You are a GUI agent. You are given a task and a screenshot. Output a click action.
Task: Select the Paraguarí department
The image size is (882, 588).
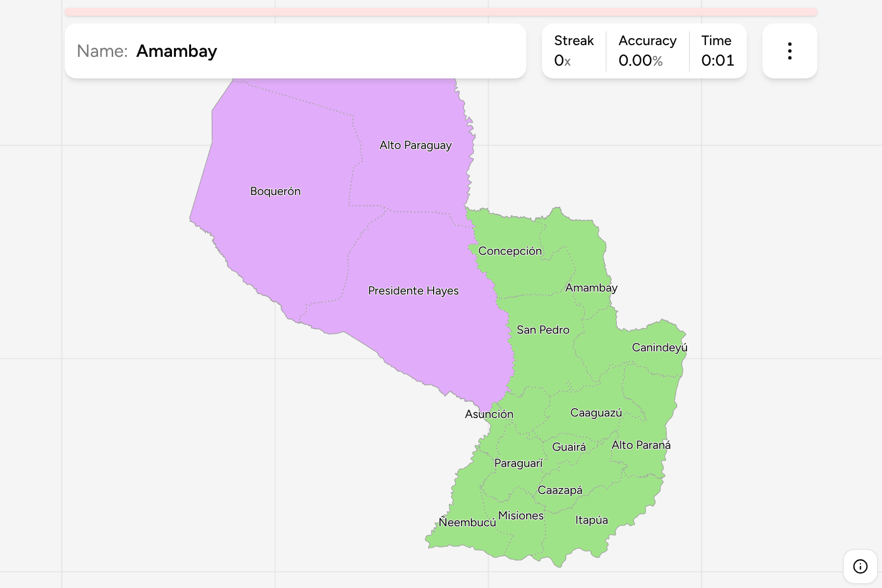(x=518, y=463)
